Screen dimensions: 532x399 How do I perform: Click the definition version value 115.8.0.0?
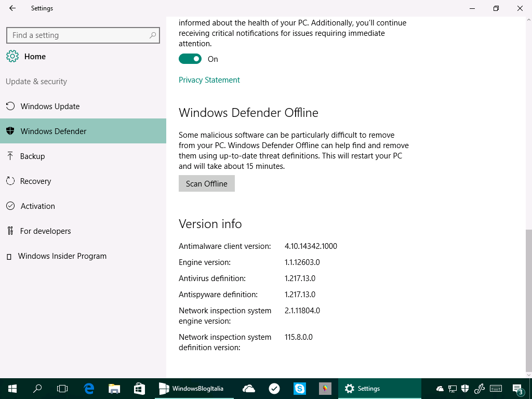click(x=299, y=337)
